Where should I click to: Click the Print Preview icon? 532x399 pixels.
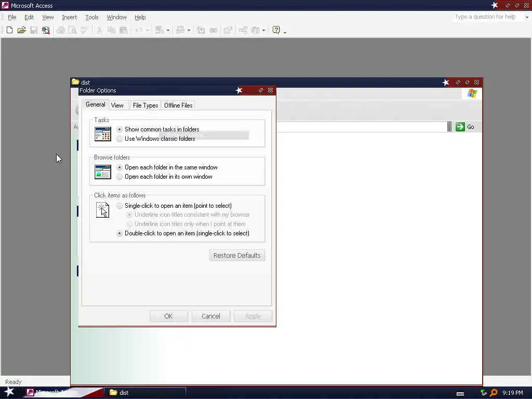(x=73, y=30)
